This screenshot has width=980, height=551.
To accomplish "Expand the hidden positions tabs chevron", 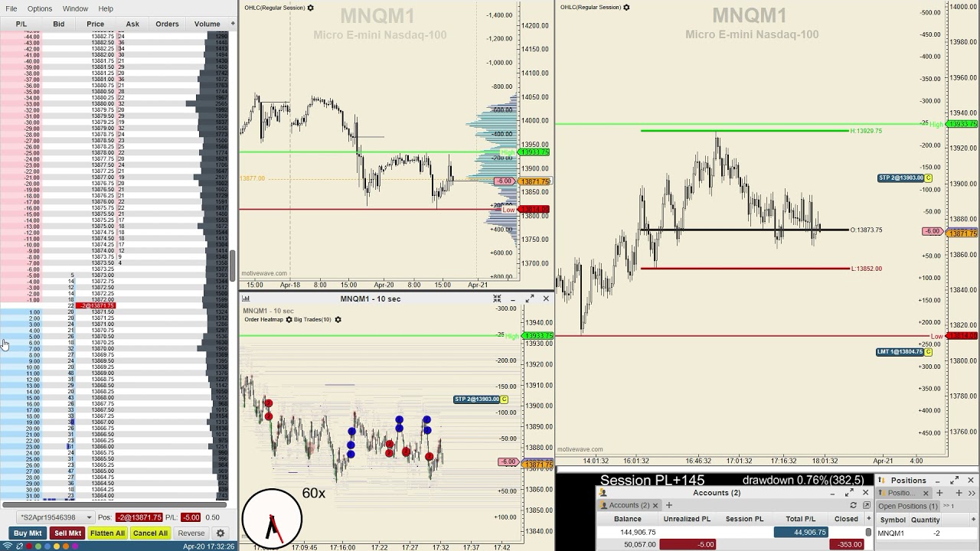I will pos(949,506).
